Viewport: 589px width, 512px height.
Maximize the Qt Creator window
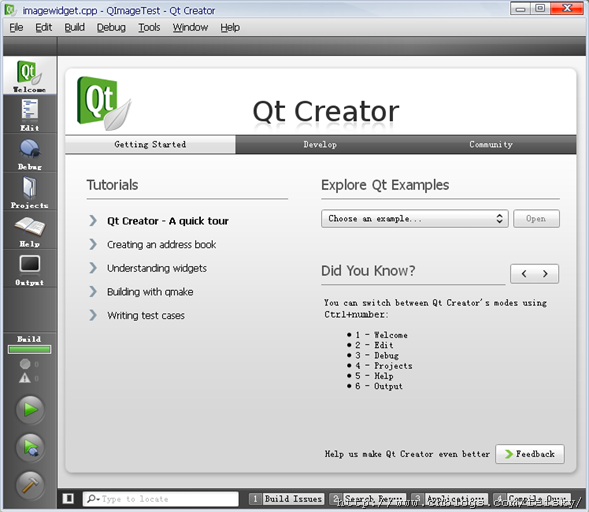click(x=540, y=9)
